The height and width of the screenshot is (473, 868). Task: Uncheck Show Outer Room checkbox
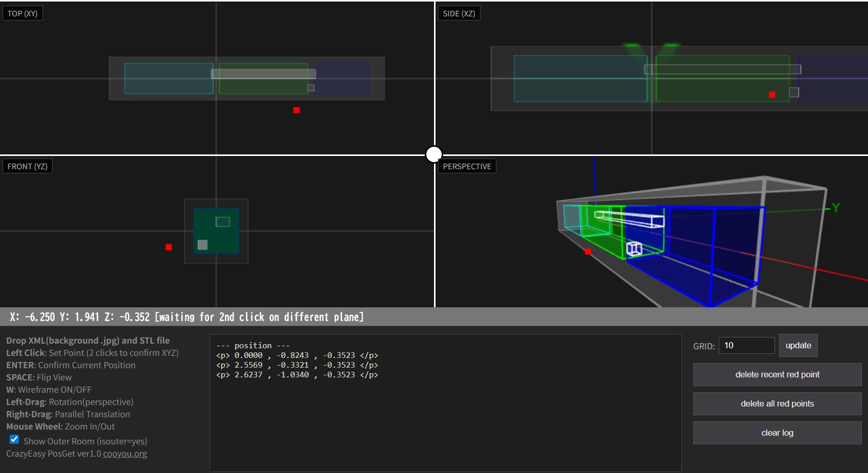(14, 440)
